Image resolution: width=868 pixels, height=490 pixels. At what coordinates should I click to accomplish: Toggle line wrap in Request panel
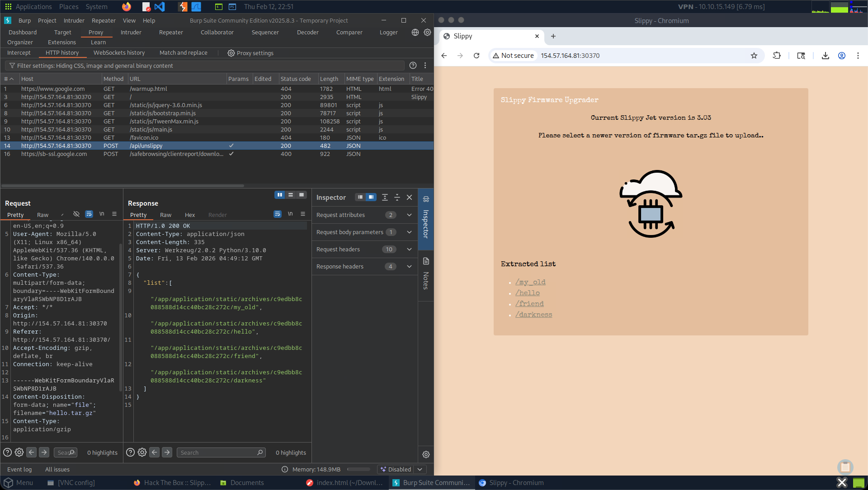tap(89, 214)
